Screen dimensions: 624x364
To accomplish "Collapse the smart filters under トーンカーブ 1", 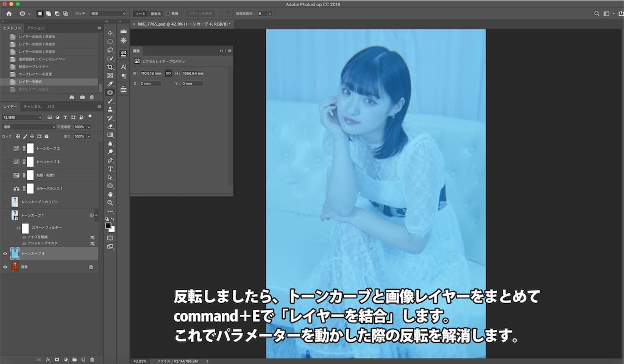I will pos(97,214).
